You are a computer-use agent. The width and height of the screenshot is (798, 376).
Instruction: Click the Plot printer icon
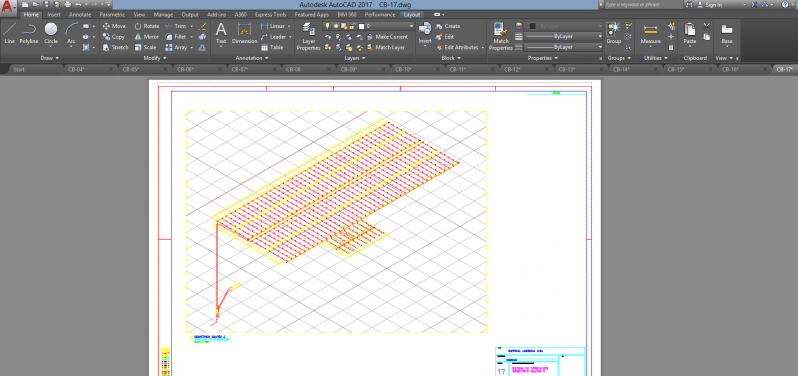68,4
